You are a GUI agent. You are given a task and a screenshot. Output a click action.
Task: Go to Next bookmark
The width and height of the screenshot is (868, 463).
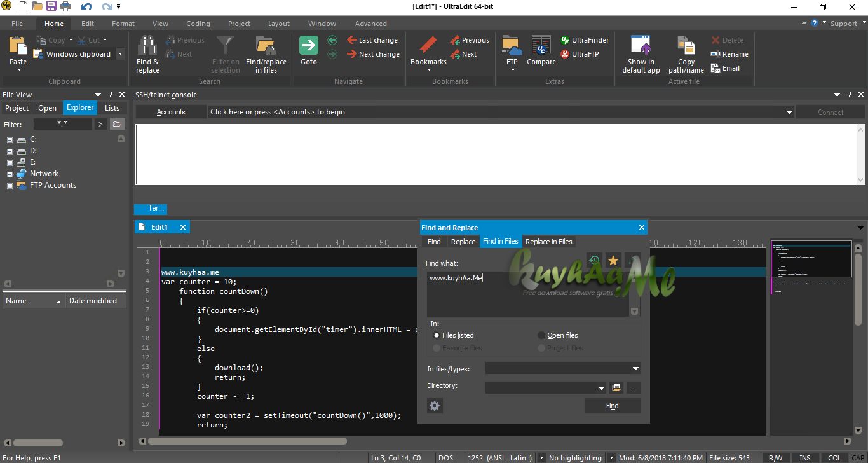click(x=463, y=54)
